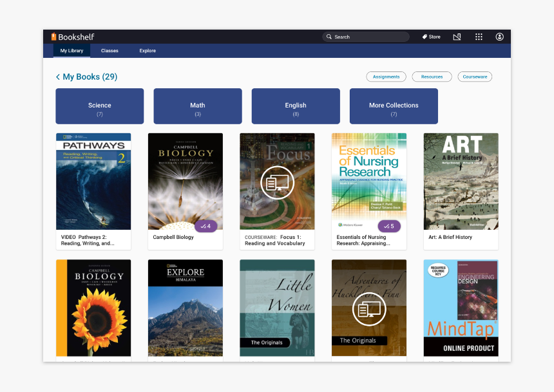This screenshot has width=554, height=392.
Task: Click the "Essentials of Nursing Research: Appraising..." title
Action: (x=363, y=240)
